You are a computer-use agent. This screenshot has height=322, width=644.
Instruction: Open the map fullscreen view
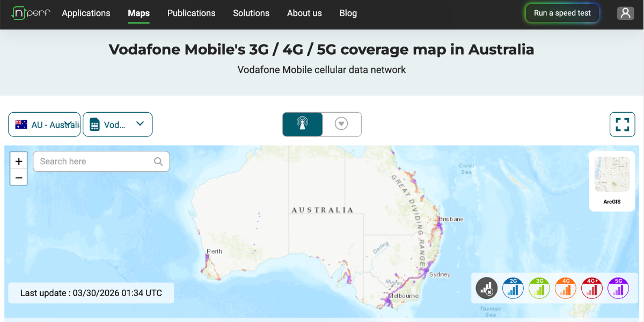(x=622, y=124)
